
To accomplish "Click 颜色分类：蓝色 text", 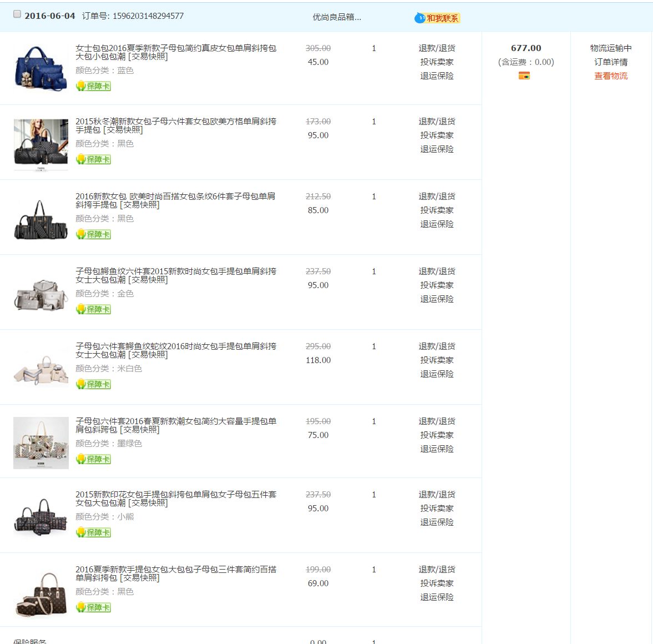I will [104, 71].
